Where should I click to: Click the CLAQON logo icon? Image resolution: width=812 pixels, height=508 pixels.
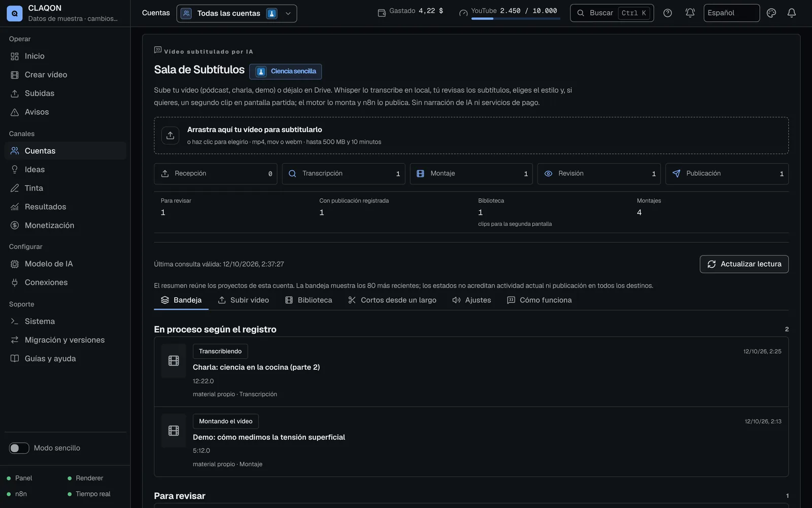coord(14,14)
